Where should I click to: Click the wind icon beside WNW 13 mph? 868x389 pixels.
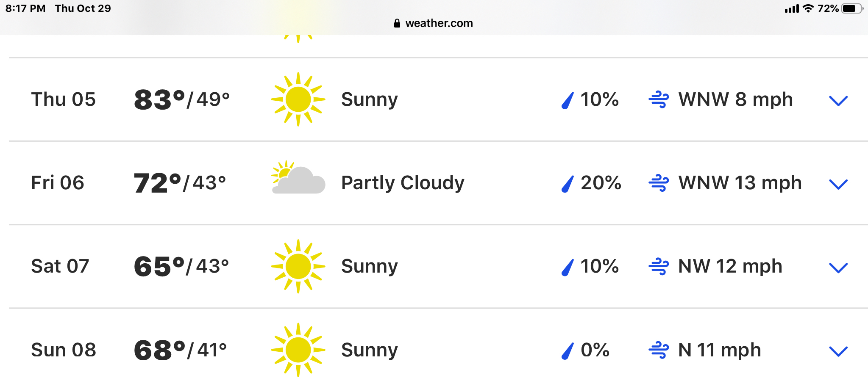coord(659,183)
